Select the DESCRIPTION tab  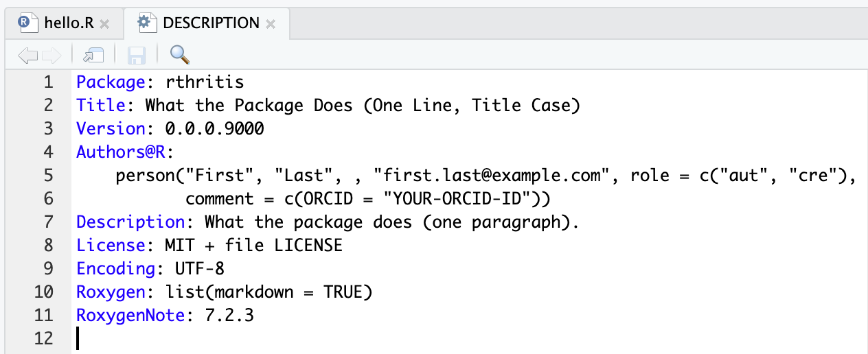point(210,23)
